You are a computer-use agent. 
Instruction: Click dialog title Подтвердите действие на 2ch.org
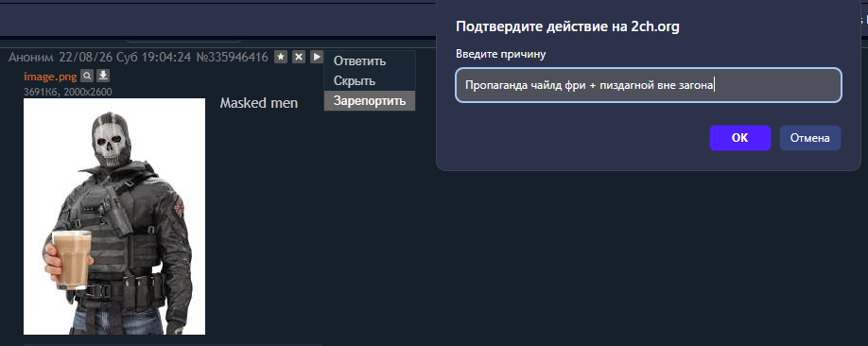[567, 27]
